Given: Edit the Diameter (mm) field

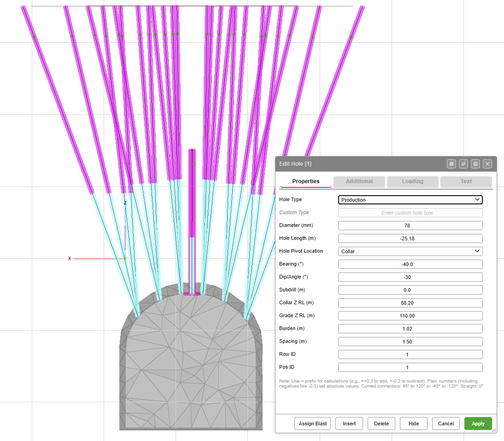Looking at the screenshot, I should coord(410,226).
